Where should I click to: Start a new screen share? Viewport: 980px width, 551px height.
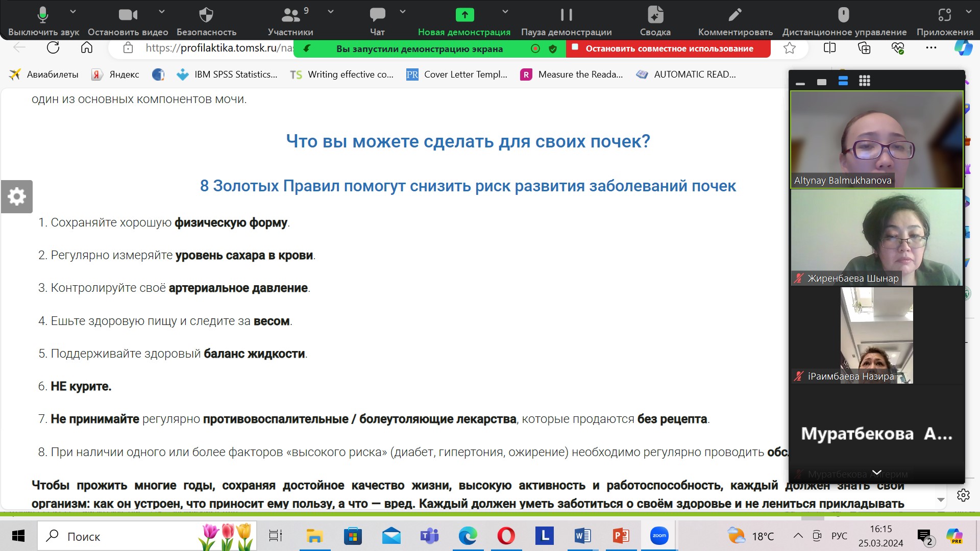coord(464,20)
